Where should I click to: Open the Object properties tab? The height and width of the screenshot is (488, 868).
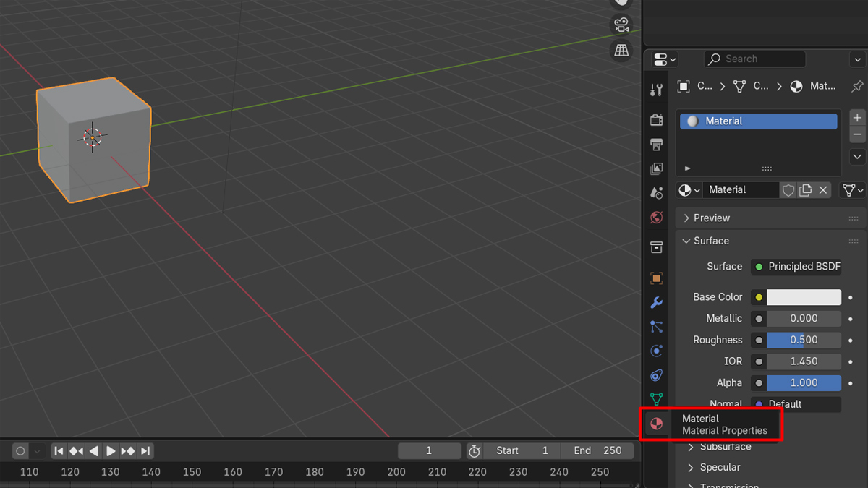(657, 278)
